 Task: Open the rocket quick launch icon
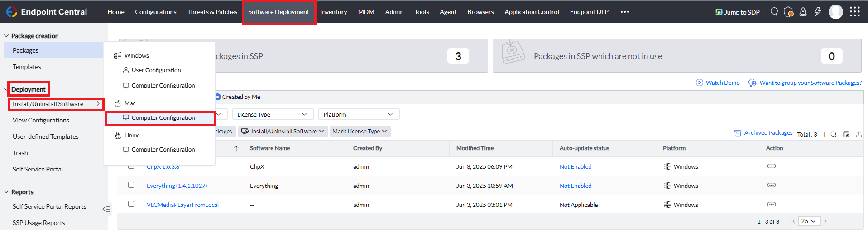click(803, 12)
